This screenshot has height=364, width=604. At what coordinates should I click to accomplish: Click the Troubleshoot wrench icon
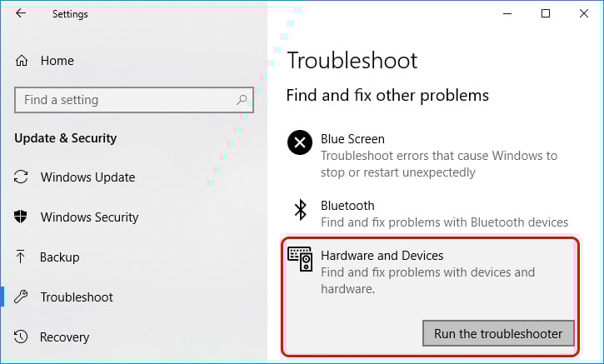tap(22, 297)
